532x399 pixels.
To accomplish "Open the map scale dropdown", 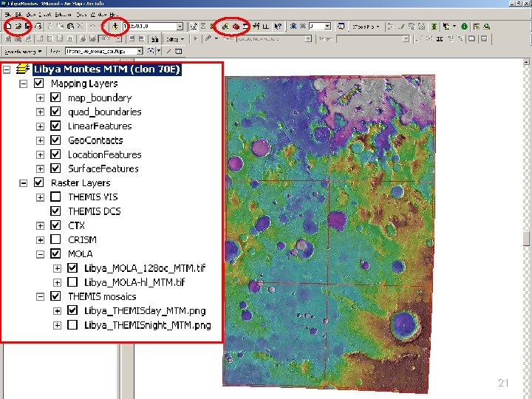I will tap(180, 26).
